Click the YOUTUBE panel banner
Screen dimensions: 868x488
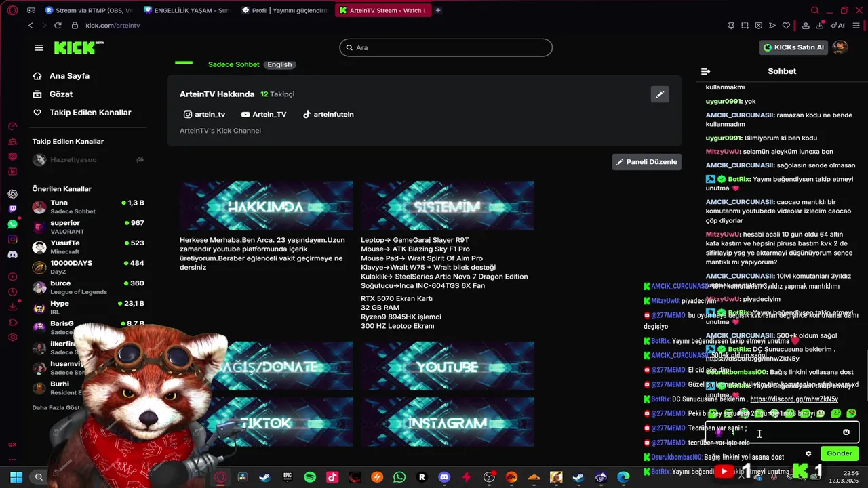tap(447, 367)
